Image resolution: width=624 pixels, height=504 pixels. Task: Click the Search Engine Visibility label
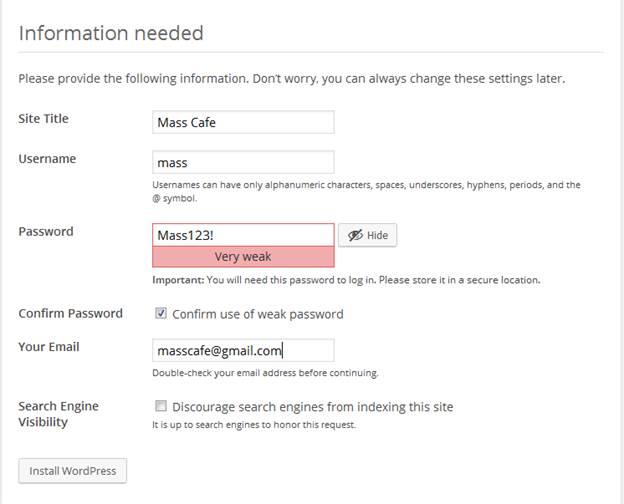pyautogui.click(x=58, y=414)
